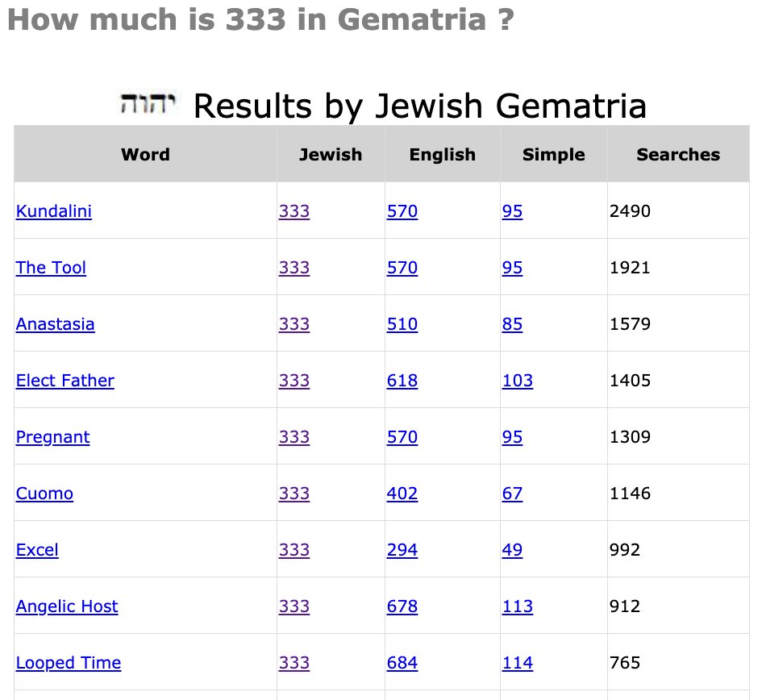The width and height of the screenshot is (766, 700).
Task: Click searches count 765 for Looped Time
Action: [x=625, y=663]
